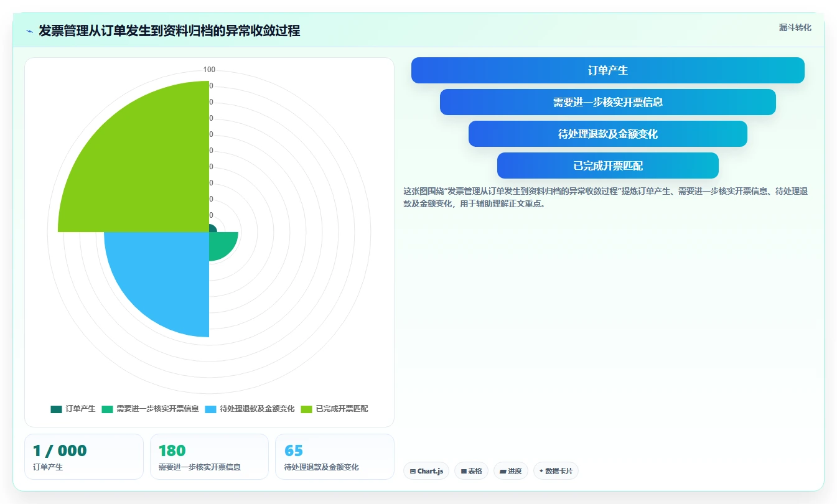Toggle 待处理退款及金额变化 legend swatch
This screenshot has width=837, height=504.
[210, 409]
